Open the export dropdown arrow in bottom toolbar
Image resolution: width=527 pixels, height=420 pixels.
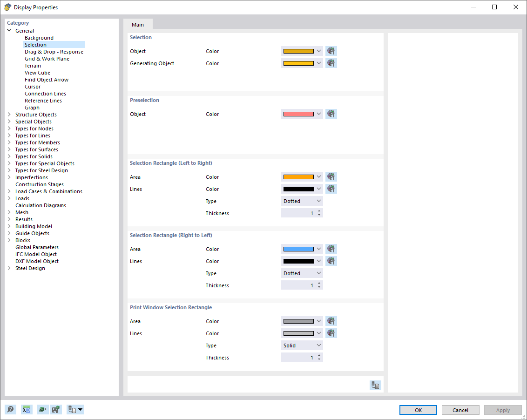tap(80, 409)
